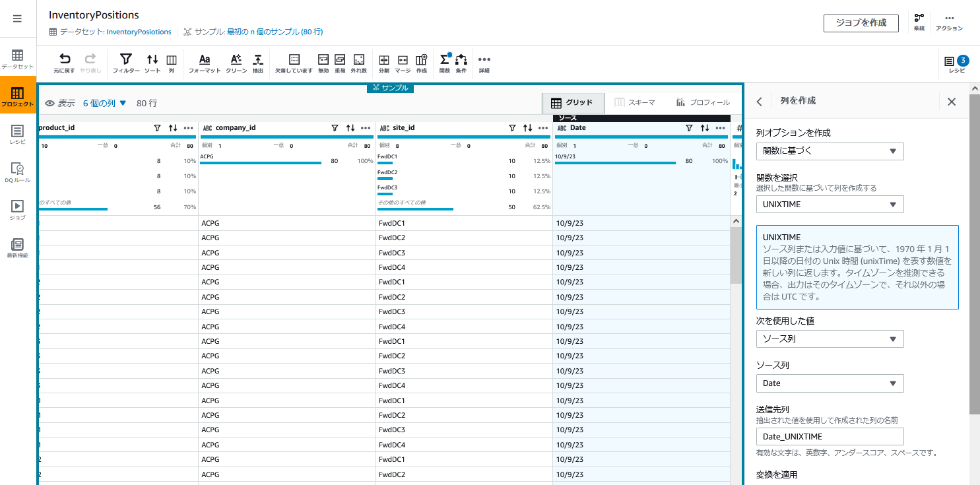The height and width of the screenshot is (485, 980).
Task: Open レシピ from the left sidebar
Action: [x=18, y=135]
